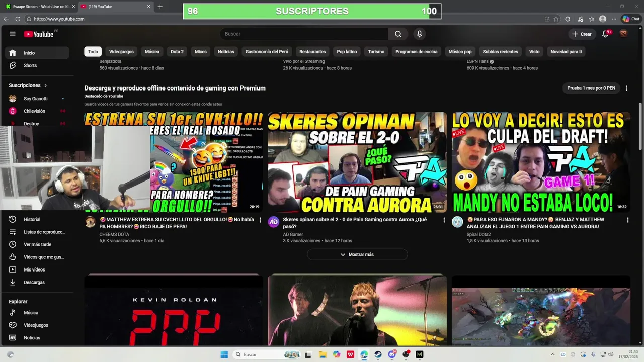
Task: Open the Spiral Dota2 channel avatar
Action: [457, 222]
